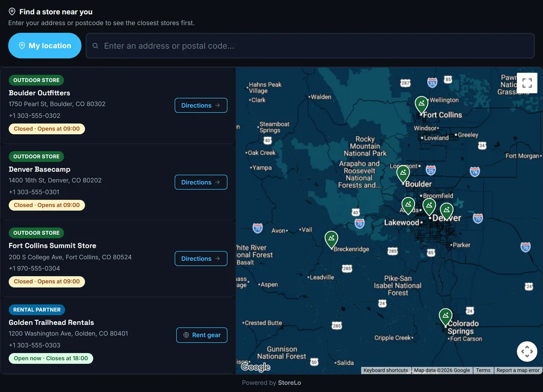Click the search magnifier icon

pyautogui.click(x=95, y=46)
